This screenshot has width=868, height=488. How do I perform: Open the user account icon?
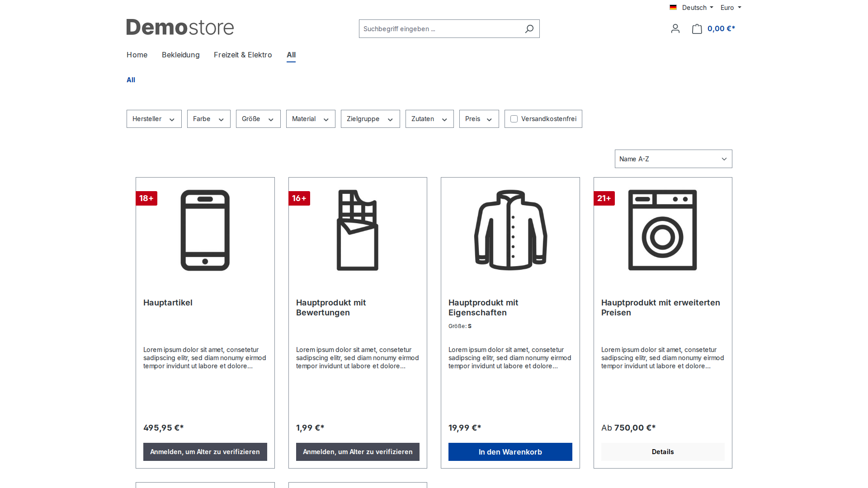tap(675, 29)
